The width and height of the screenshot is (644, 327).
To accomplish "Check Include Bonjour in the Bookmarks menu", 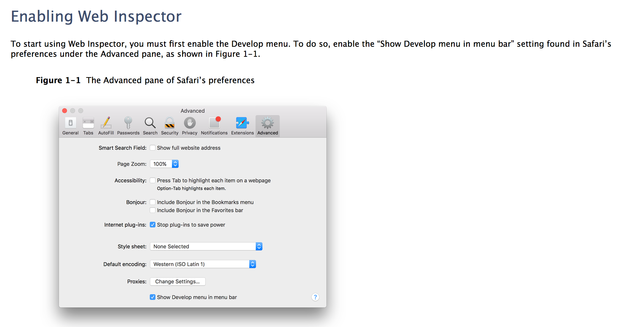I will [153, 202].
